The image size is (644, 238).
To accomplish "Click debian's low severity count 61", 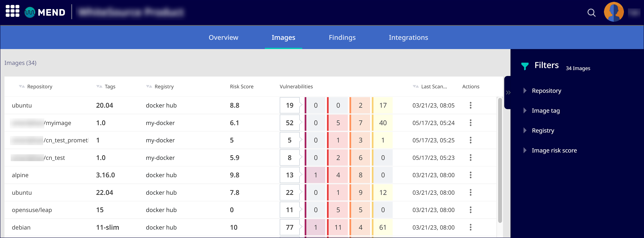I will [x=383, y=227].
